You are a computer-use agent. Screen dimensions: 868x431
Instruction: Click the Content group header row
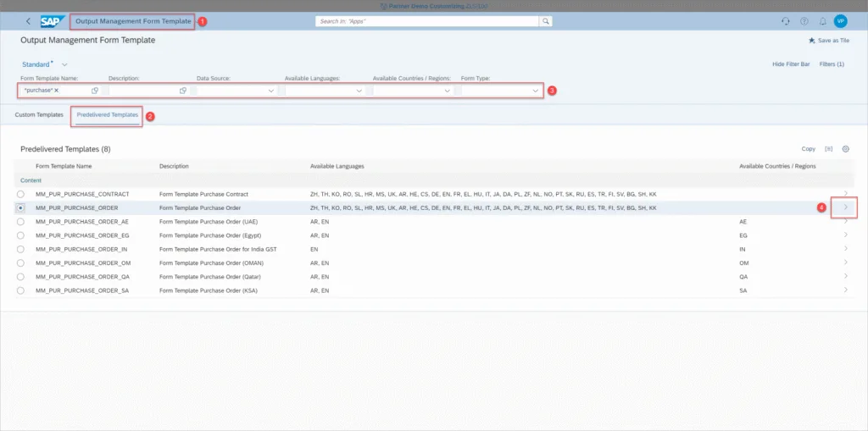click(434, 180)
